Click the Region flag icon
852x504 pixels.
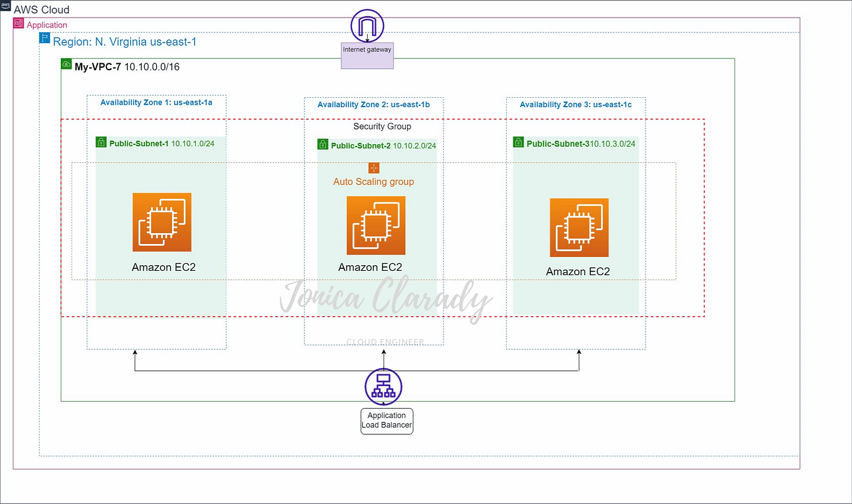(45, 38)
